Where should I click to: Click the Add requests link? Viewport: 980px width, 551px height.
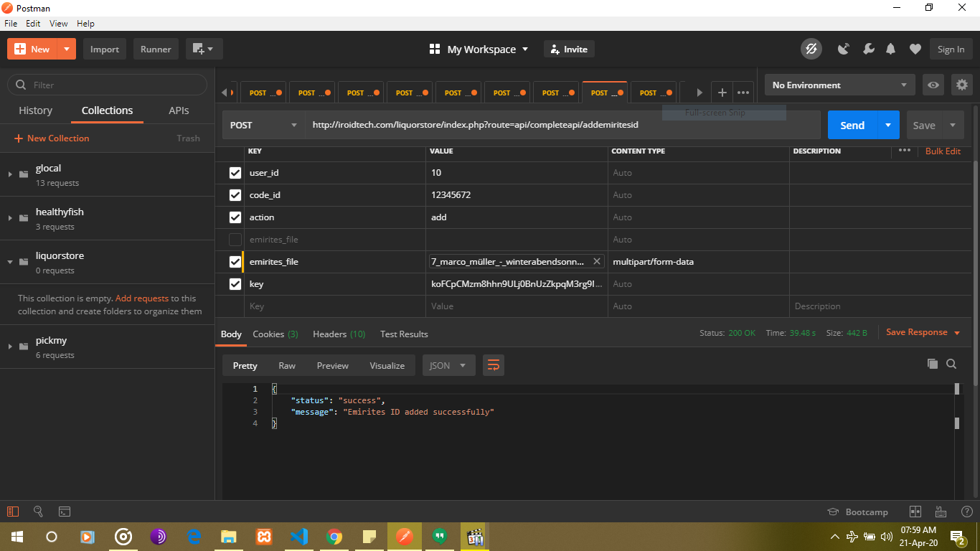(142, 298)
